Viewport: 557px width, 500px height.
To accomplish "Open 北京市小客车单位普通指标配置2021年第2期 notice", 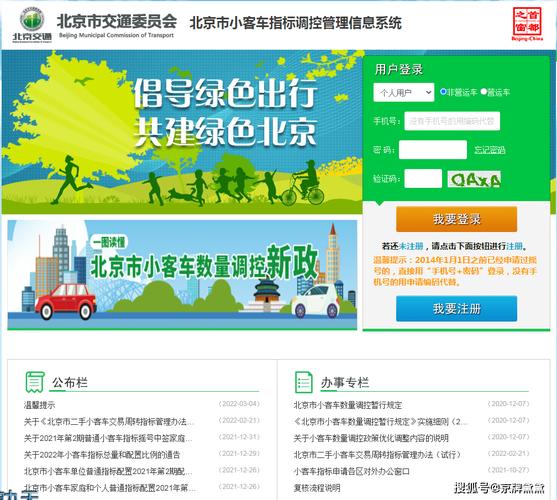I will (108, 471).
